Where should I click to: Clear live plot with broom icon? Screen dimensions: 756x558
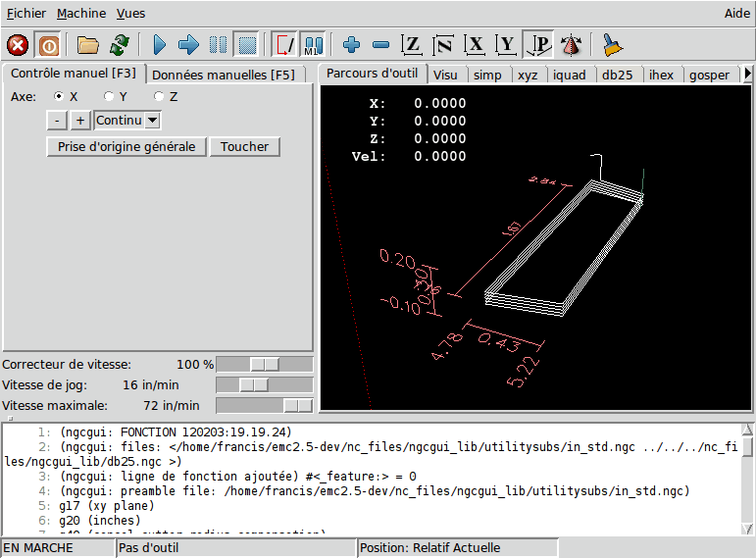[613, 45]
